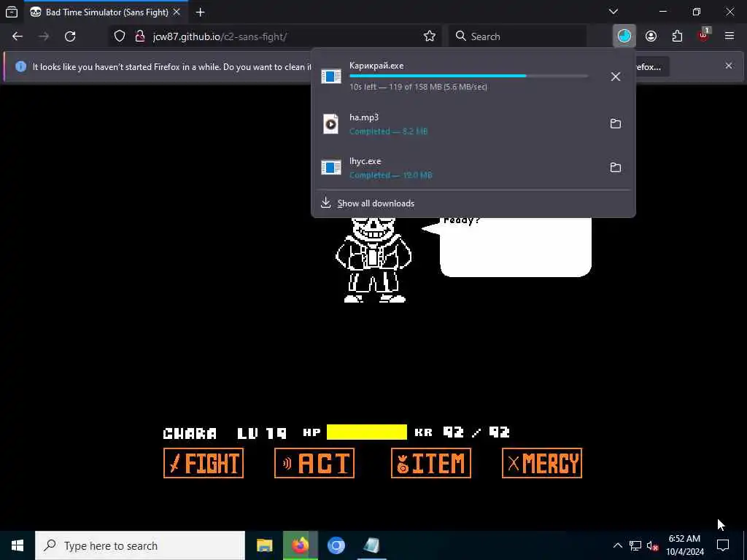Toggle the downloads panel toolbar button
This screenshot has width=747, height=560.
(624, 36)
